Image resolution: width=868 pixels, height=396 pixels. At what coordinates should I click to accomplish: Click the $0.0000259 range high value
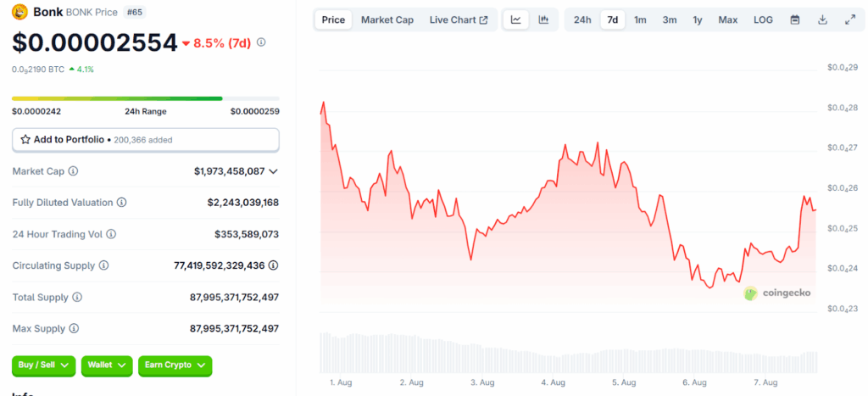pos(254,111)
